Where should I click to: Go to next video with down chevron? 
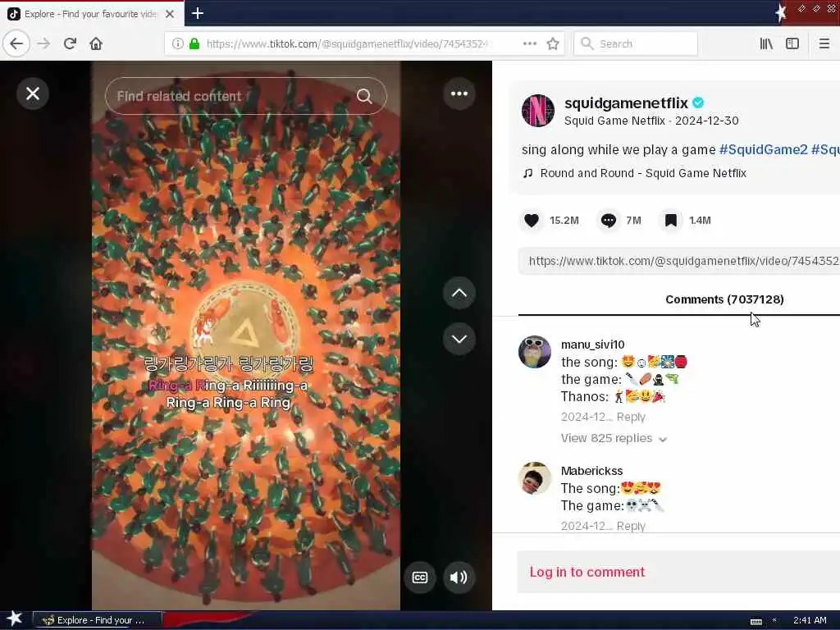[459, 339]
